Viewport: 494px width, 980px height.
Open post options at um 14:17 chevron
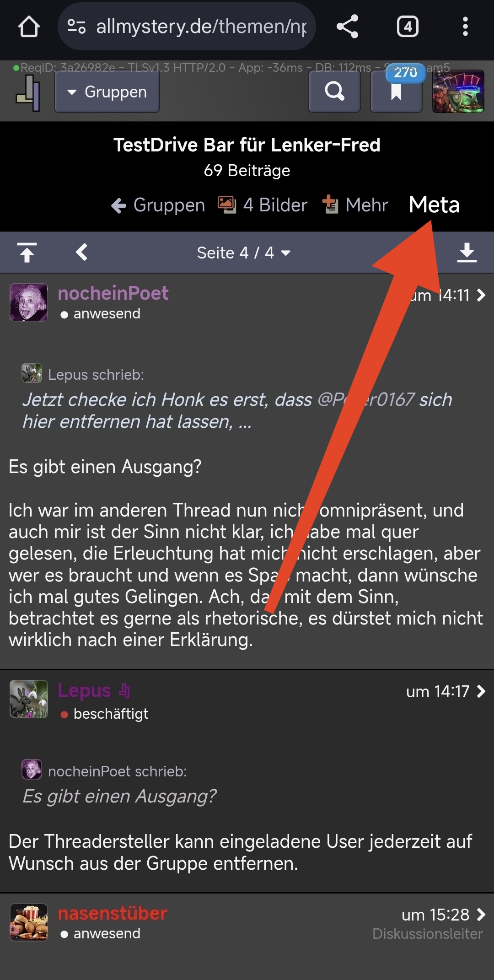point(481,691)
